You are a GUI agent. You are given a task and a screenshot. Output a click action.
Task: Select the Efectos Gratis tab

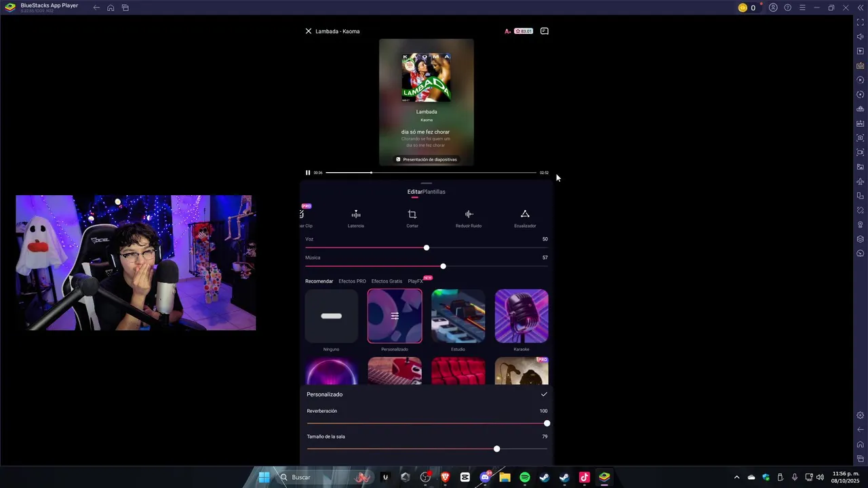coord(387,281)
